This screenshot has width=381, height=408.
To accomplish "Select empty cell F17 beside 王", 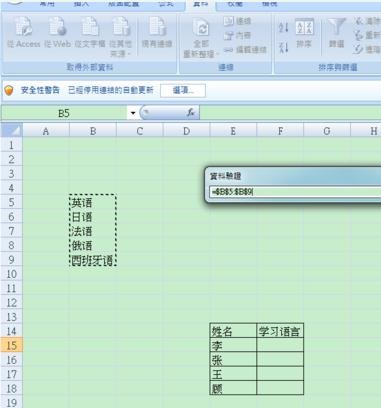I will click(280, 374).
